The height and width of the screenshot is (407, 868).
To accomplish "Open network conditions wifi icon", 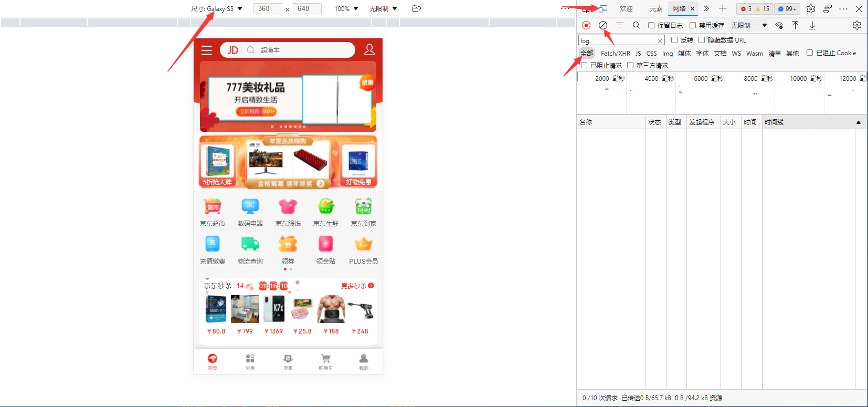I will 779,25.
